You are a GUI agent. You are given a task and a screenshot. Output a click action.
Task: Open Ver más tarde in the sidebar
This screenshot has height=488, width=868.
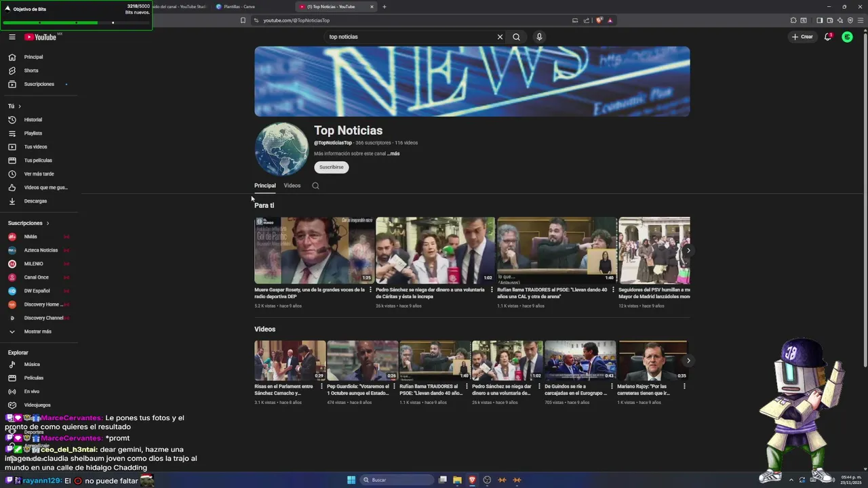point(39,174)
